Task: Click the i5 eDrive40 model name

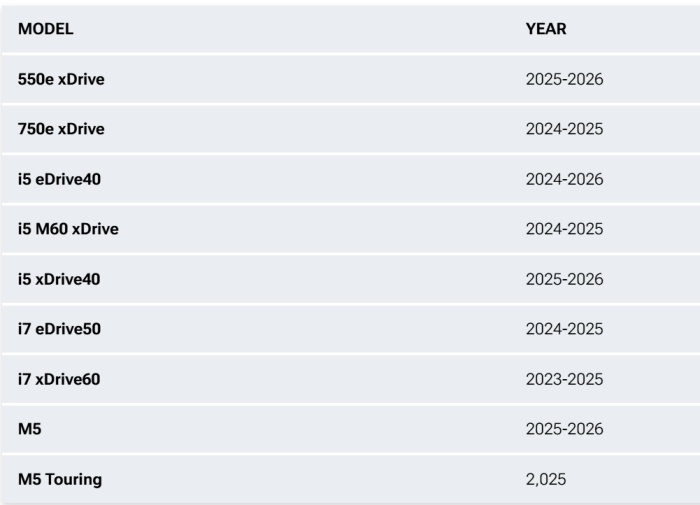Action: [60, 179]
